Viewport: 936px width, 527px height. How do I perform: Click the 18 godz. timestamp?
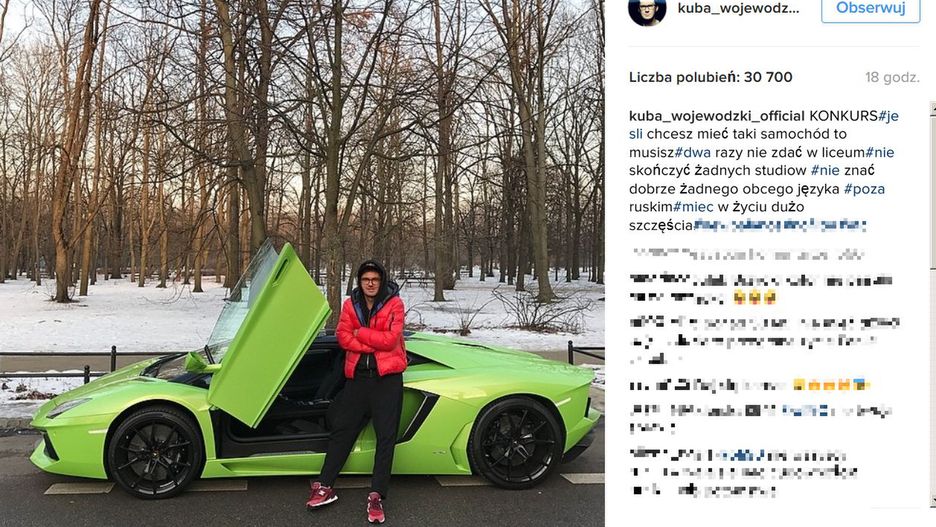(x=892, y=78)
